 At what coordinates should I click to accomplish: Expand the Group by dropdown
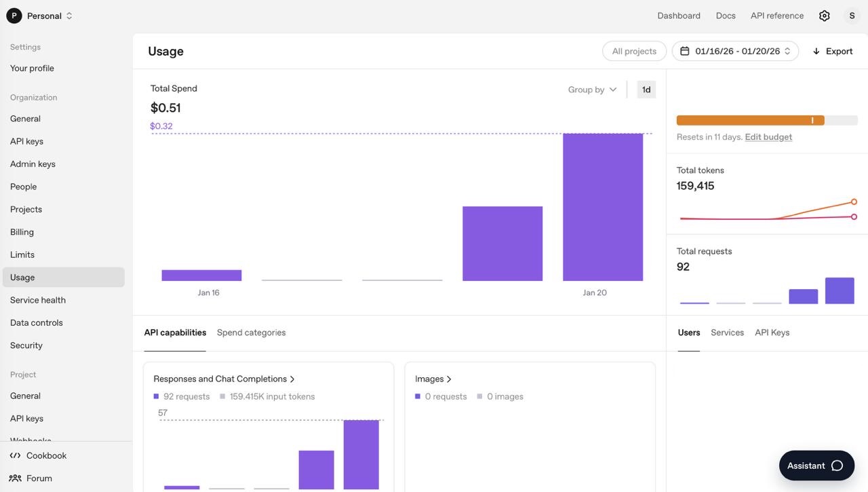[592, 90]
